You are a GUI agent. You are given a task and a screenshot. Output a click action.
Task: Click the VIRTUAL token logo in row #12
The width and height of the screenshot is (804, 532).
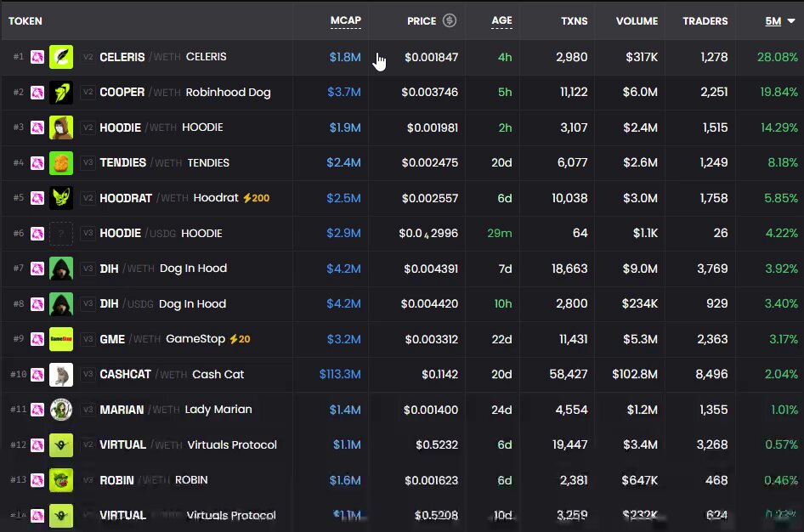click(x=61, y=444)
